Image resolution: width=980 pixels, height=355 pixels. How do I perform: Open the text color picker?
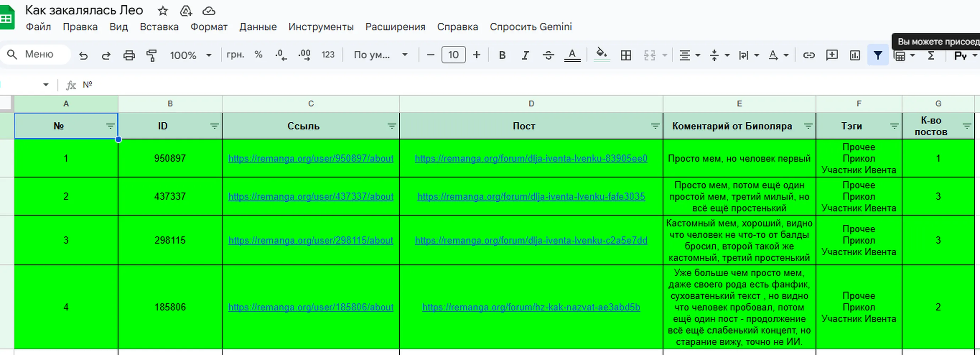click(x=572, y=55)
